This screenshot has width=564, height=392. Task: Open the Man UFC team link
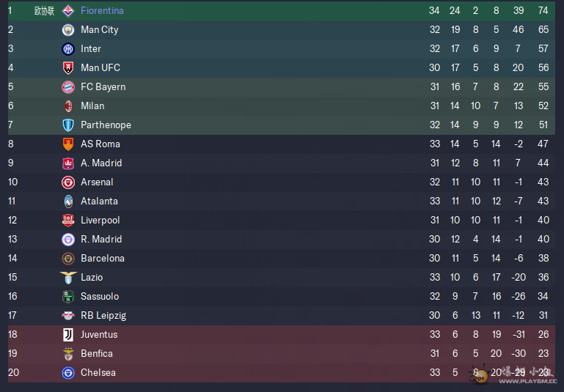(100, 68)
